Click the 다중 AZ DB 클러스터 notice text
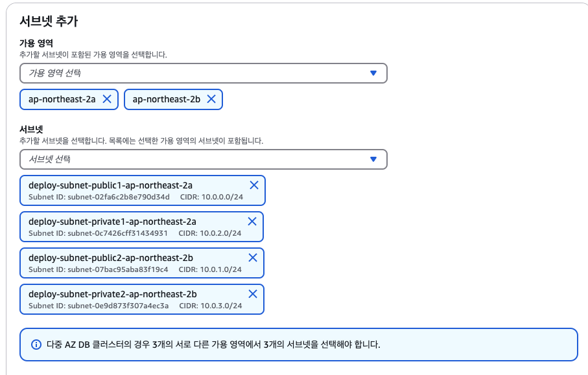 coord(213,345)
